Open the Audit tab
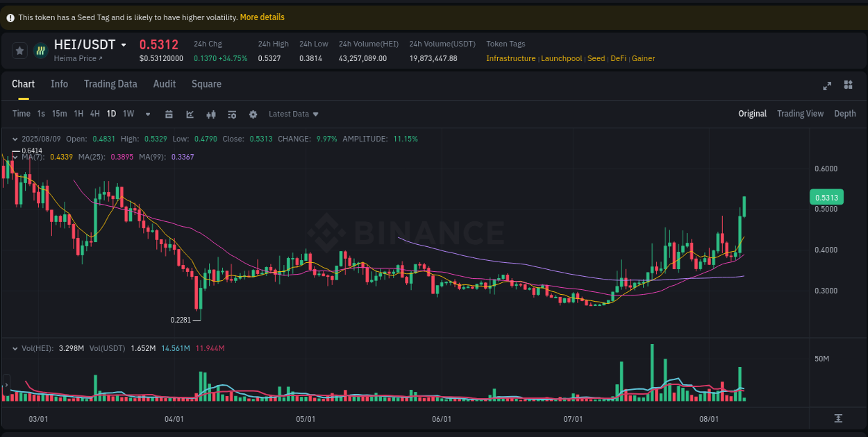 164,84
